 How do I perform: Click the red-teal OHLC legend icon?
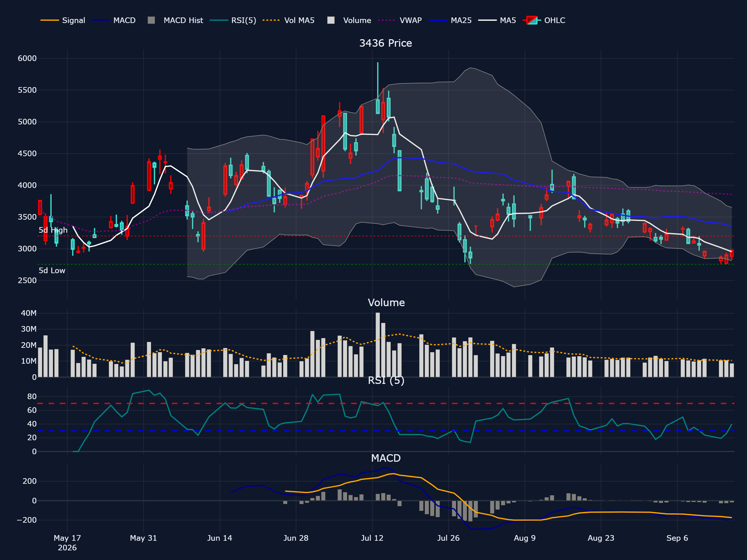pos(532,20)
